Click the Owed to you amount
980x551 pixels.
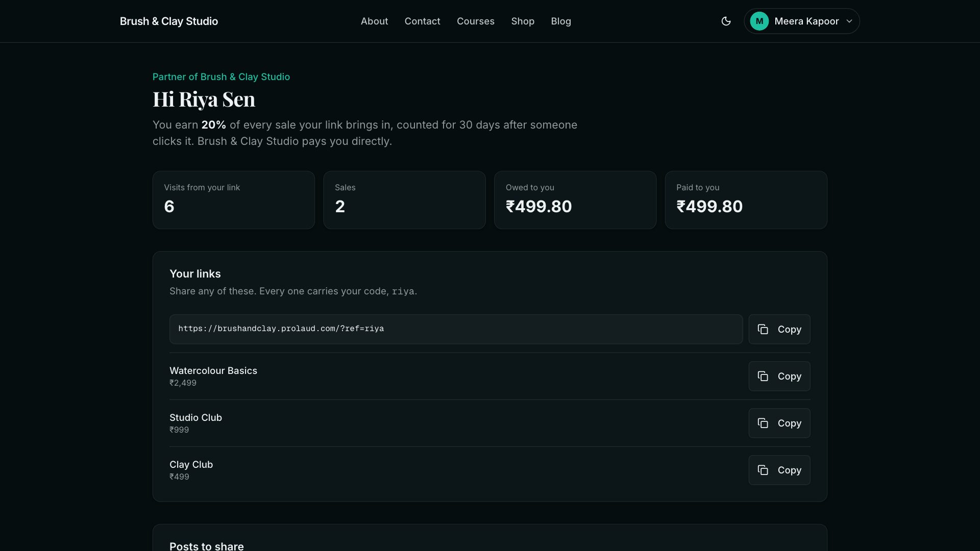pos(538,206)
